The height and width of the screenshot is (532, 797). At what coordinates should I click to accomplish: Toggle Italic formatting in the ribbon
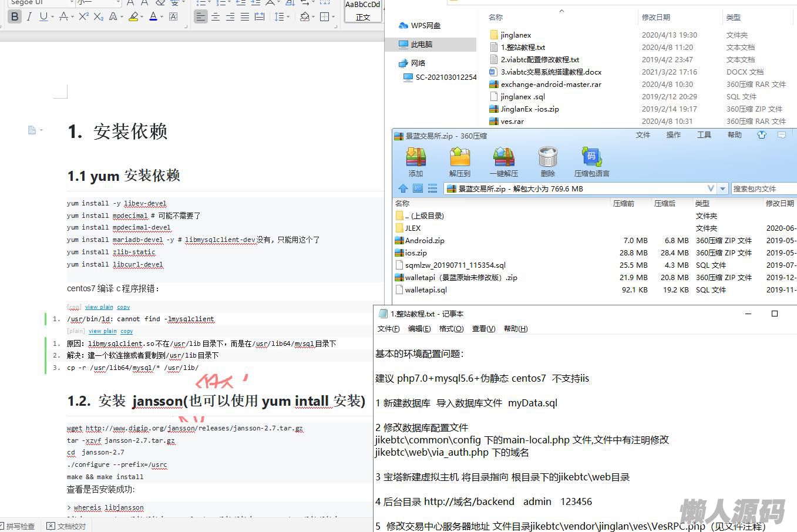pyautogui.click(x=29, y=17)
